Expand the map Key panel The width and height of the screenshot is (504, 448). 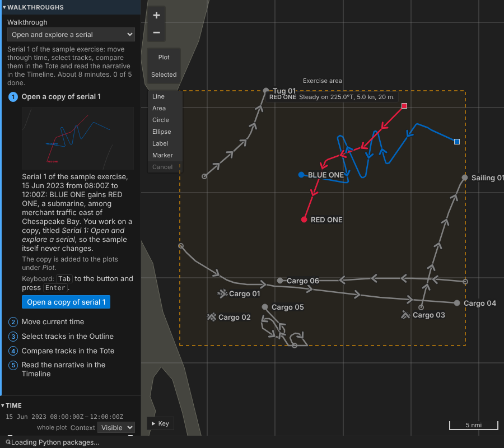click(x=160, y=423)
